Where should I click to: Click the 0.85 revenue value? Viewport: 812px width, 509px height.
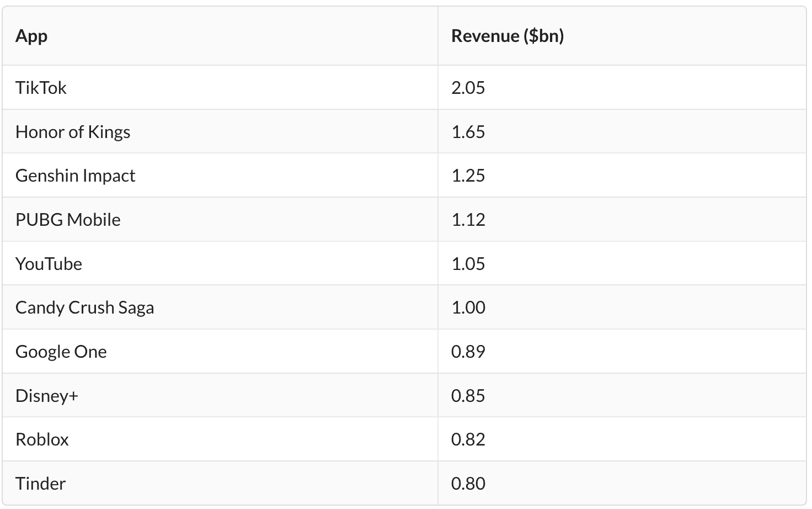click(468, 396)
